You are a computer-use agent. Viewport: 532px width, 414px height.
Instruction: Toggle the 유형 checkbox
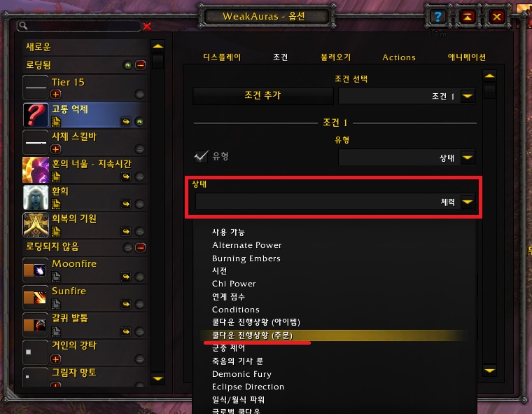point(201,156)
